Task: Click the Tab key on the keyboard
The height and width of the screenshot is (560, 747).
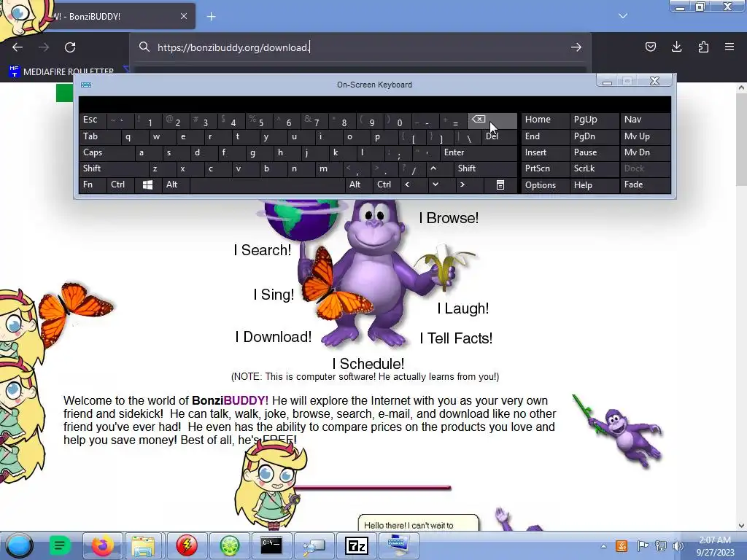Action: [x=99, y=136]
